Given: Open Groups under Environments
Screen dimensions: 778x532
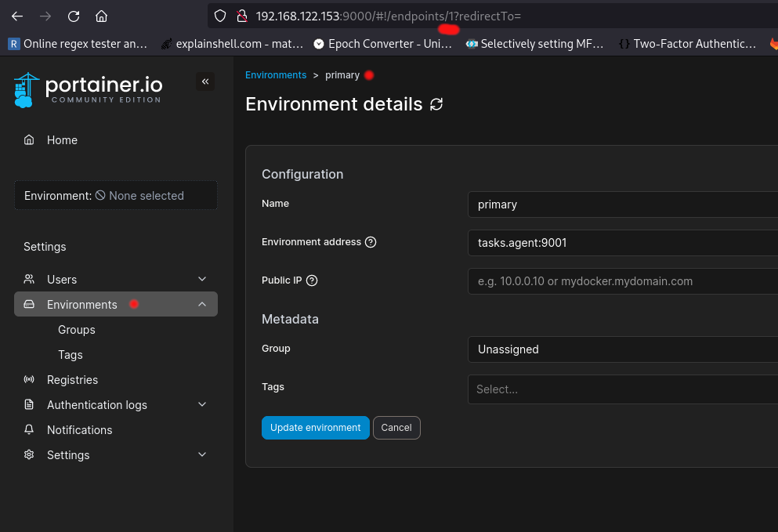Looking at the screenshot, I should click(x=77, y=330).
